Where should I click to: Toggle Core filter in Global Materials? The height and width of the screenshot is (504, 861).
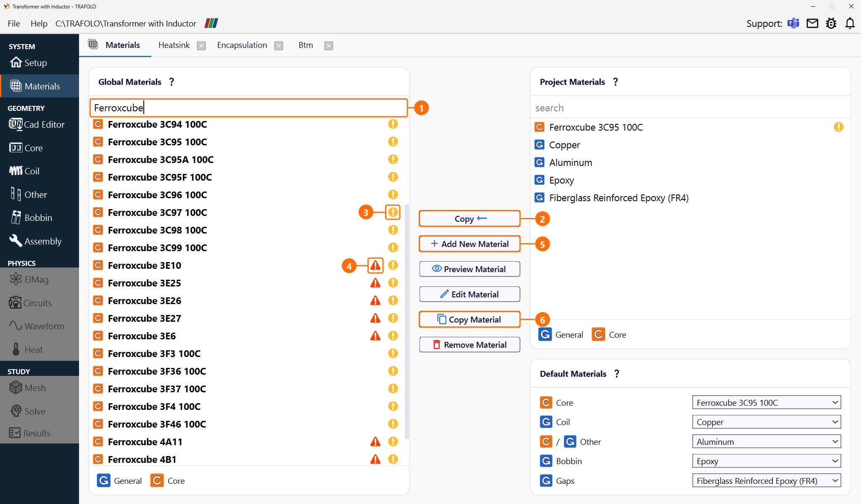click(168, 480)
